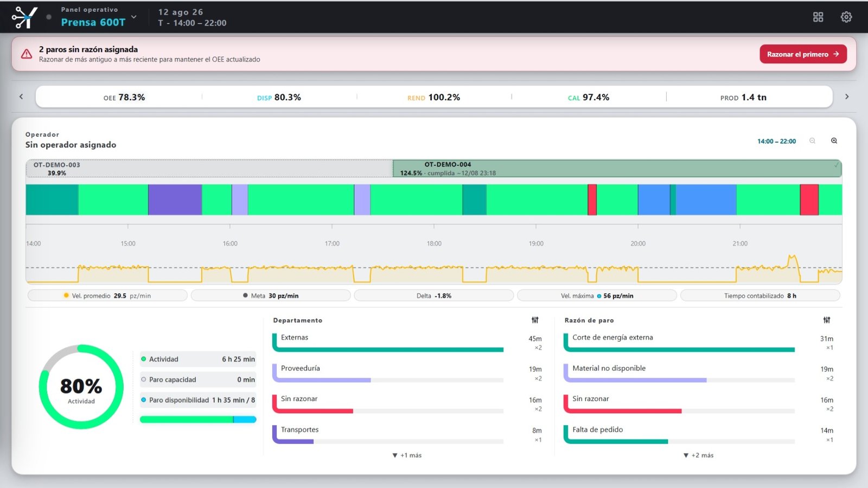This screenshot has width=868, height=488.
Task: Click the purple stop segment in timeline
Action: coord(175,200)
